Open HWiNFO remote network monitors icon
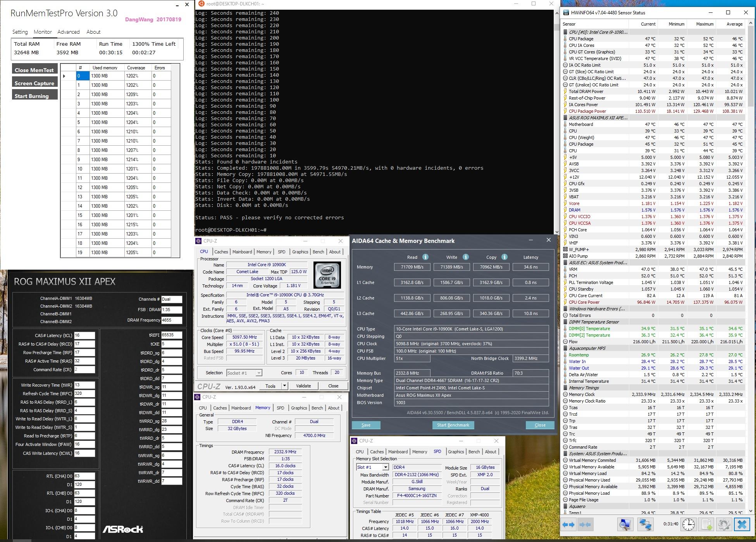Viewport: 756px width, 542px height. 645,525
